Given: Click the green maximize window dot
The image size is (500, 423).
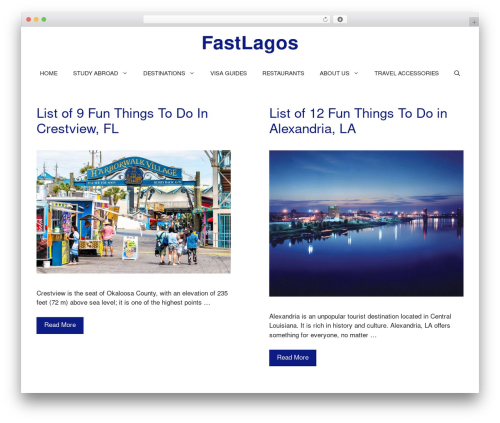Looking at the screenshot, I should pos(44,19).
